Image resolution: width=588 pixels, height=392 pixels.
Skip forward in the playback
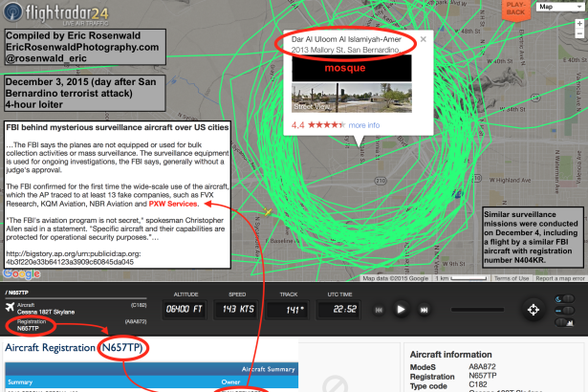[425, 310]
